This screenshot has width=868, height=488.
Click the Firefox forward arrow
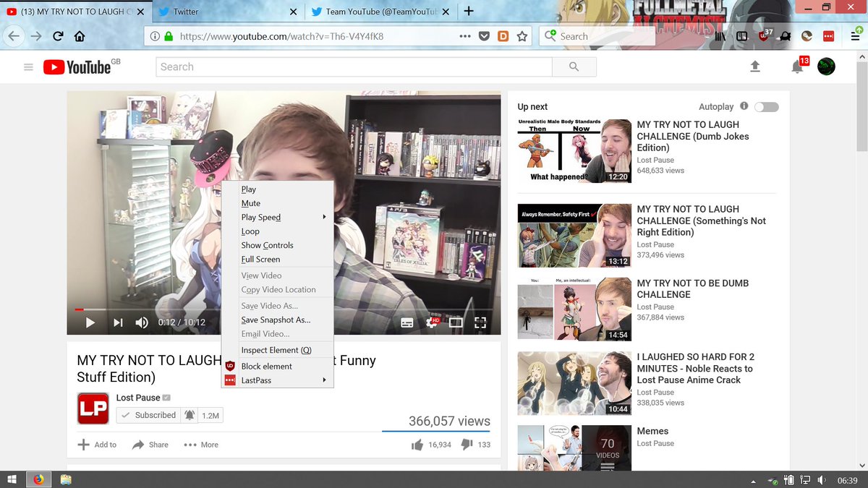point(36,36)
